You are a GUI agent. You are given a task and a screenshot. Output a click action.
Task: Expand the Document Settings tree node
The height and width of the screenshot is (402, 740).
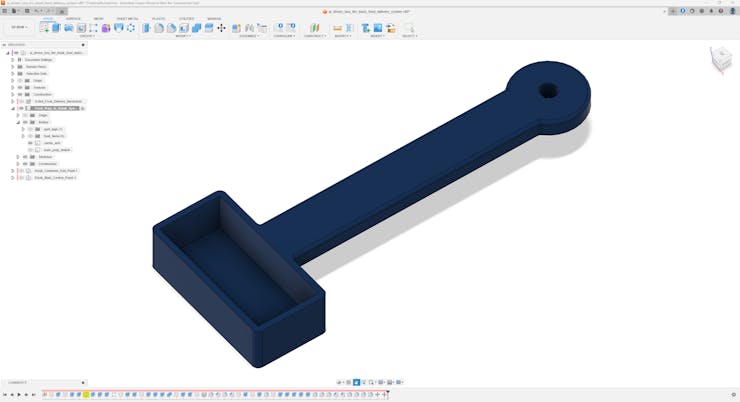point(13,59)
